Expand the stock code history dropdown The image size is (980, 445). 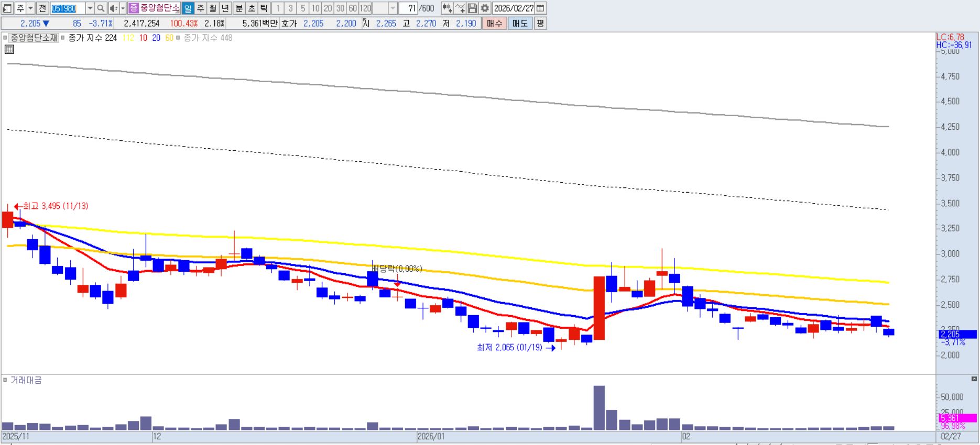(x=90, y=8)
